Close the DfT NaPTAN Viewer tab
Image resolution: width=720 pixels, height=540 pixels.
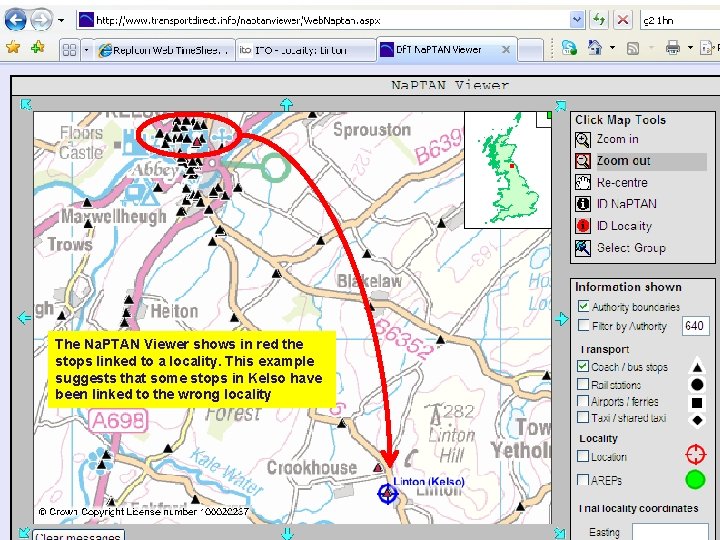click(506, 50)
